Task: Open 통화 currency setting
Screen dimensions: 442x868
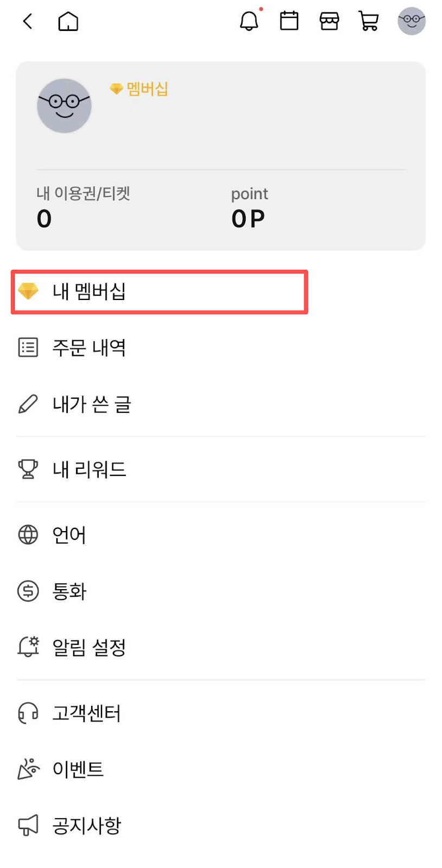Action: tap(69, 591)
